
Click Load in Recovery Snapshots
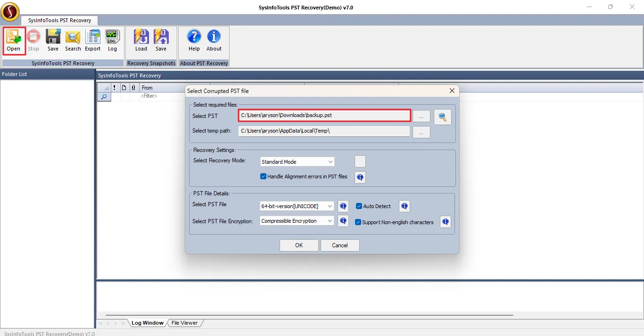[141, 41]
